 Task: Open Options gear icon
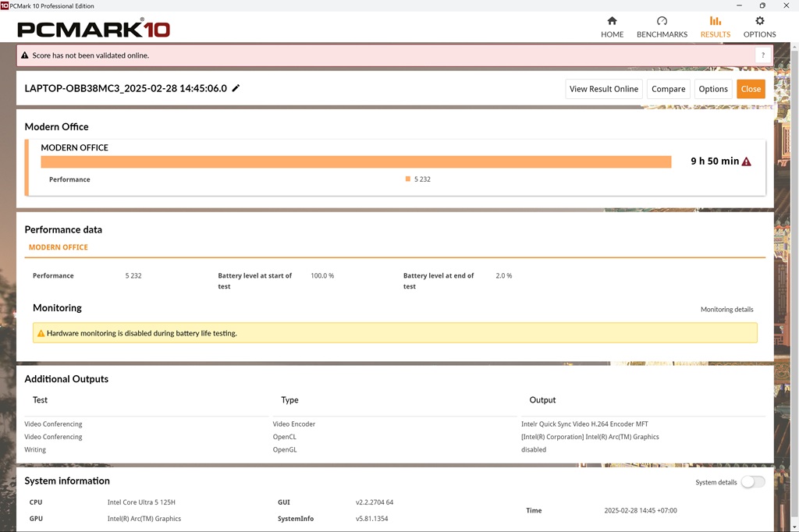[x=759, y=21]
